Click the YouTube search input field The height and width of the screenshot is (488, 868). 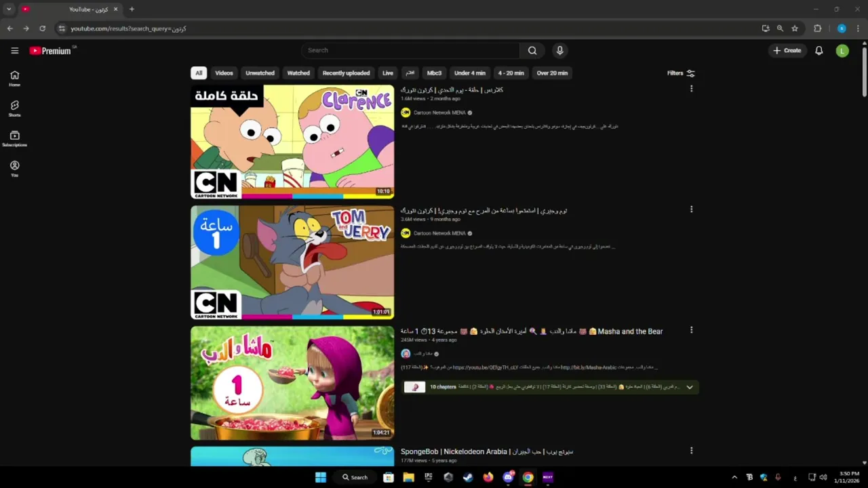click(410, 50)
